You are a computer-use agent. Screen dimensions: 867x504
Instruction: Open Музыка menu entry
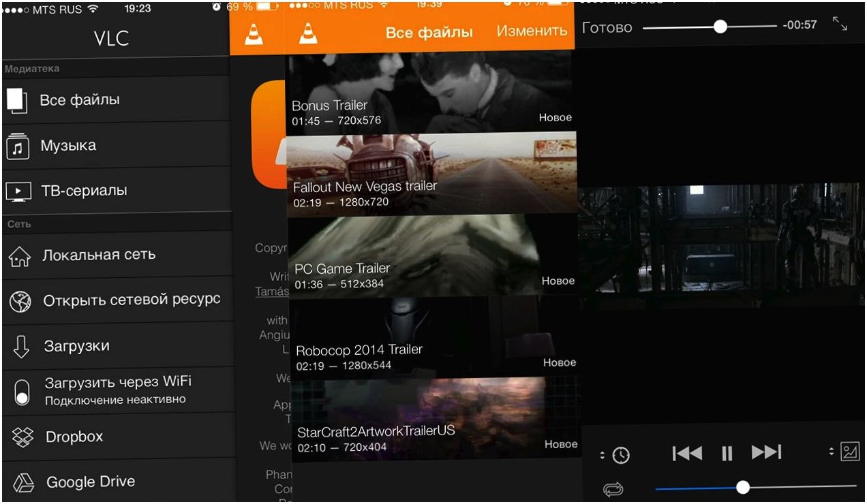(x=117, y=146)
